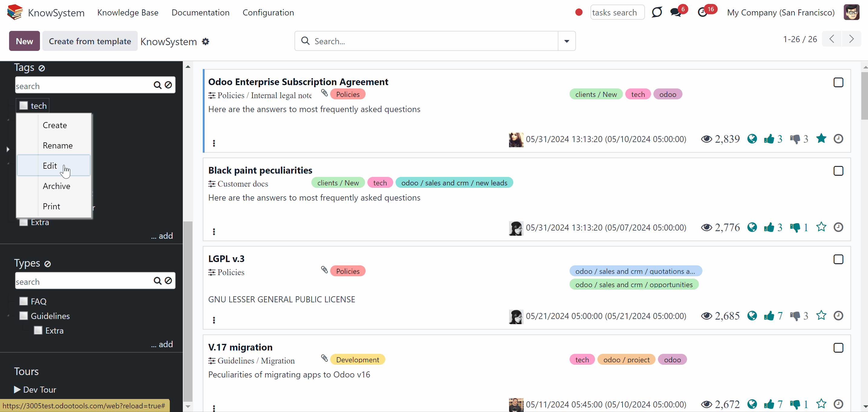Click the thumbs-up icon on Odoo Enterprise Subscription Agreement
Image resolution: width=868 pixels, height=412 pixels.
769,139
